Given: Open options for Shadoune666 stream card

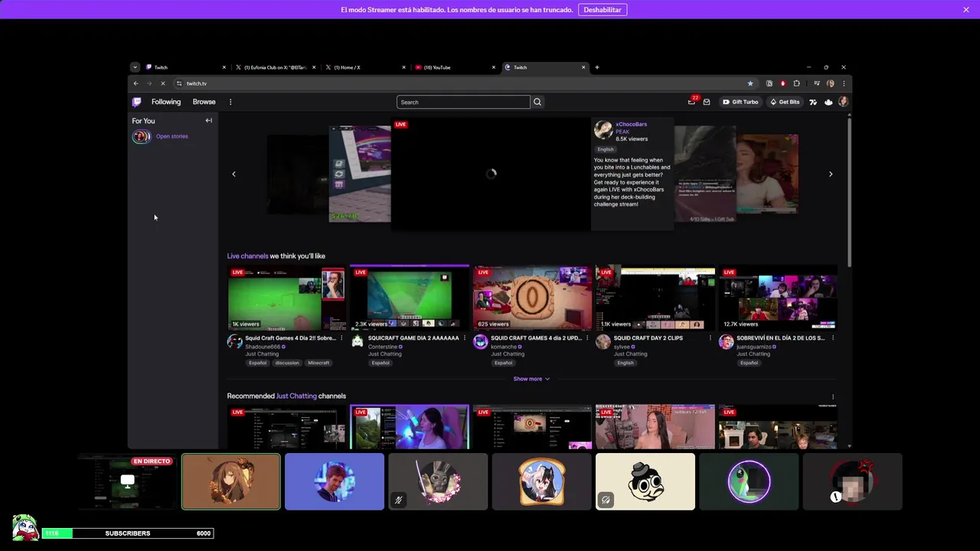Looking at the screenshot, I should 341,337.
